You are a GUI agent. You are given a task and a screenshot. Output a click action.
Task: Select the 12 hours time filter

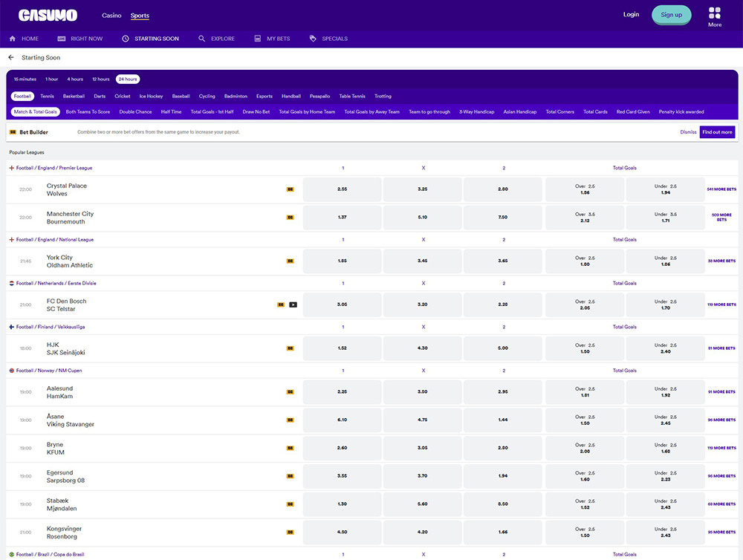point(101,79)
